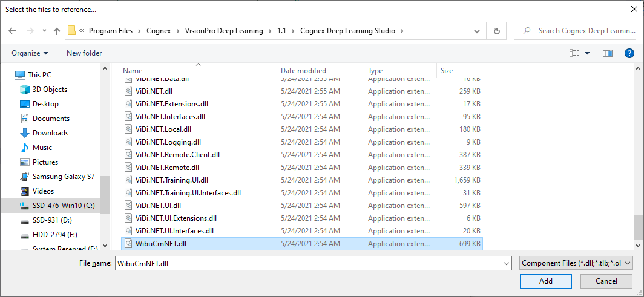
Task: Expand the recent locations dropdown arrow
Action: tap(44, 31)
